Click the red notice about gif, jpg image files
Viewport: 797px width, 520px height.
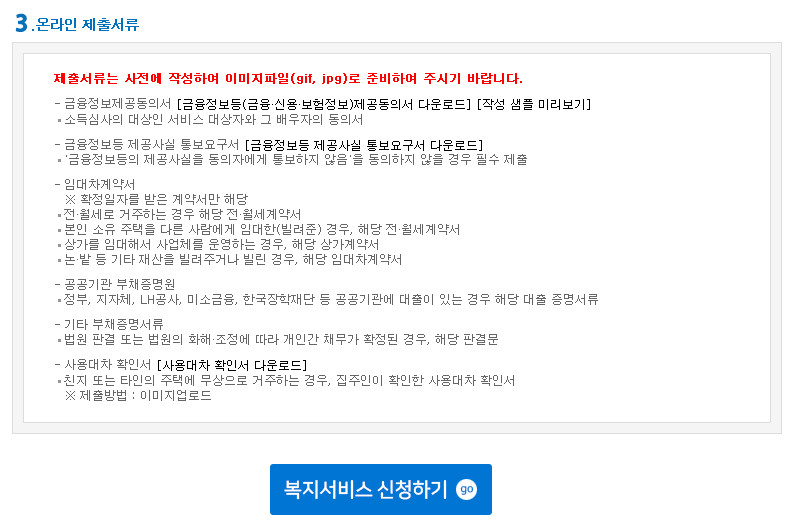pyautogui.click(x=288, y=78)
